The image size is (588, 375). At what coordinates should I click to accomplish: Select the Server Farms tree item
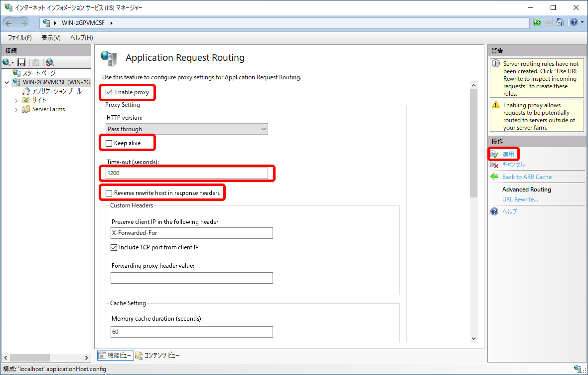48,109
